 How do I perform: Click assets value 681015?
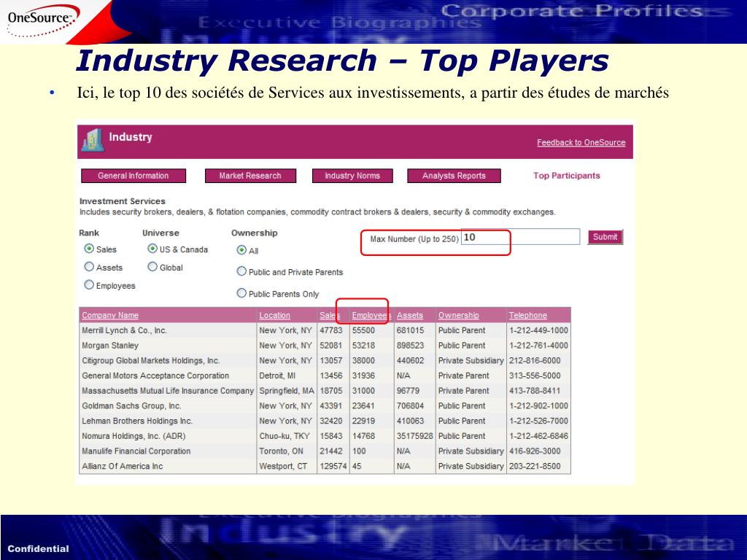pyautogui.click(x=410, y=330)
